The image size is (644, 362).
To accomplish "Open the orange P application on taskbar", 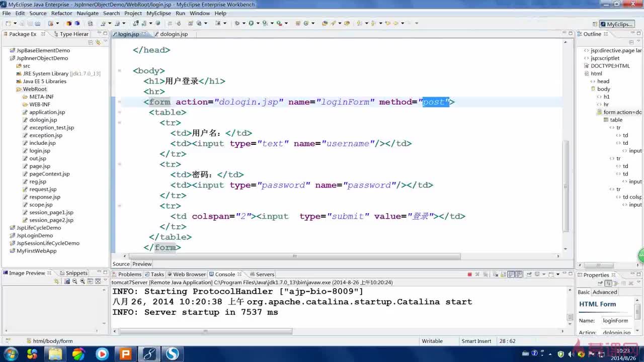I will (125, 354).
